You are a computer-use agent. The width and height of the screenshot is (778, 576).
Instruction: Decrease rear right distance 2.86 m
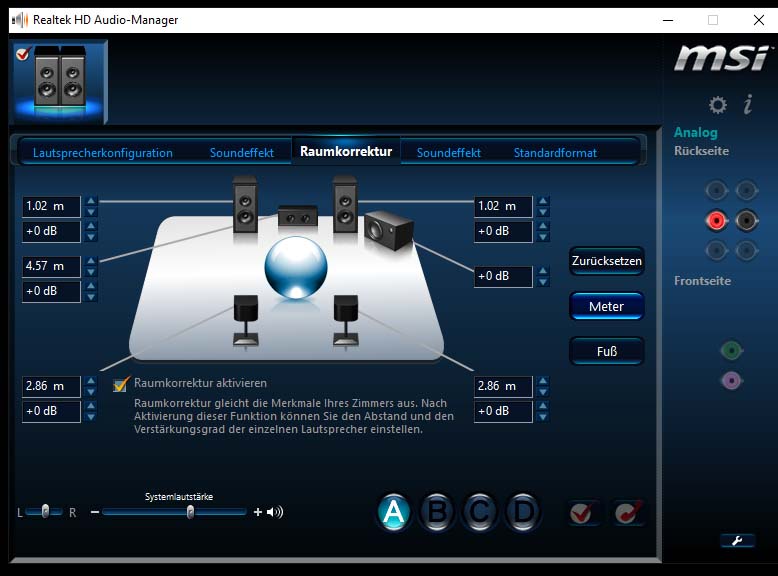click(543, 392)
